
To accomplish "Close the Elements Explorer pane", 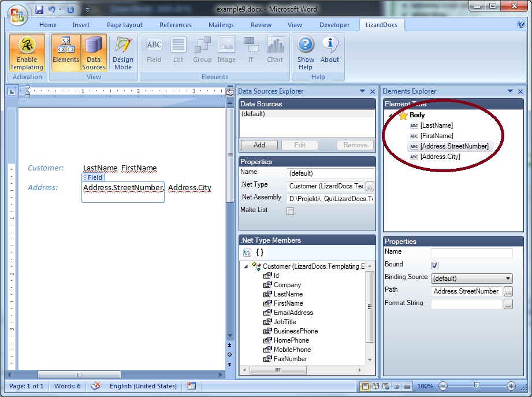I will pos(520,91).
